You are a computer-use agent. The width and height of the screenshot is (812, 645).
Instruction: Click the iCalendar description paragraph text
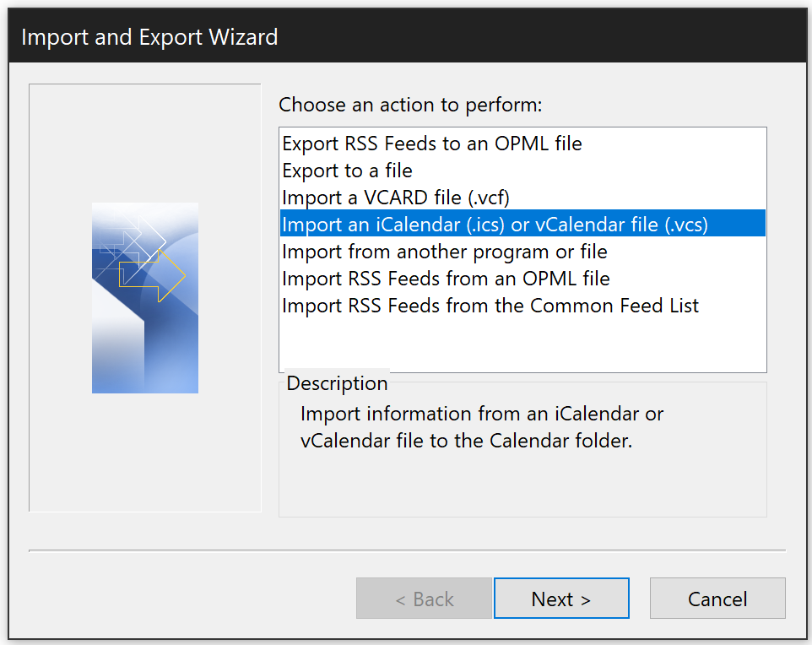click(481, 427)
